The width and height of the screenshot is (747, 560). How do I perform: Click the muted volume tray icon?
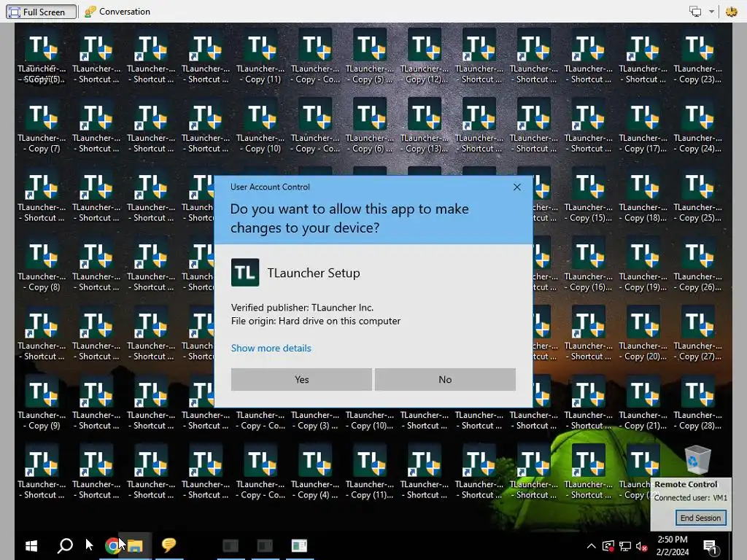pos(641,546)
